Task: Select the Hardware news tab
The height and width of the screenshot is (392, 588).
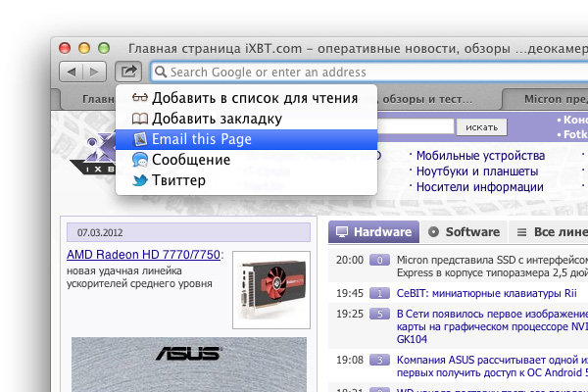Action: coord(374,232)
